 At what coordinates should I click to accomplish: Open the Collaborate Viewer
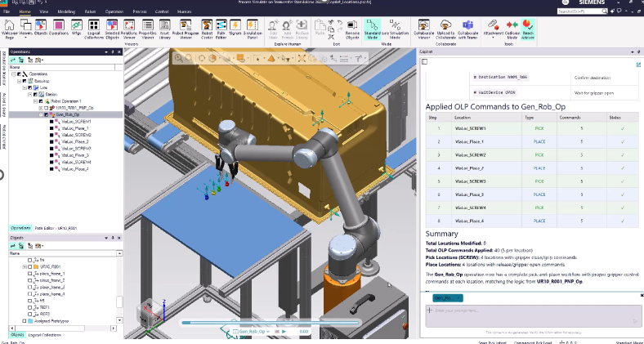click(x=423, y=29)
